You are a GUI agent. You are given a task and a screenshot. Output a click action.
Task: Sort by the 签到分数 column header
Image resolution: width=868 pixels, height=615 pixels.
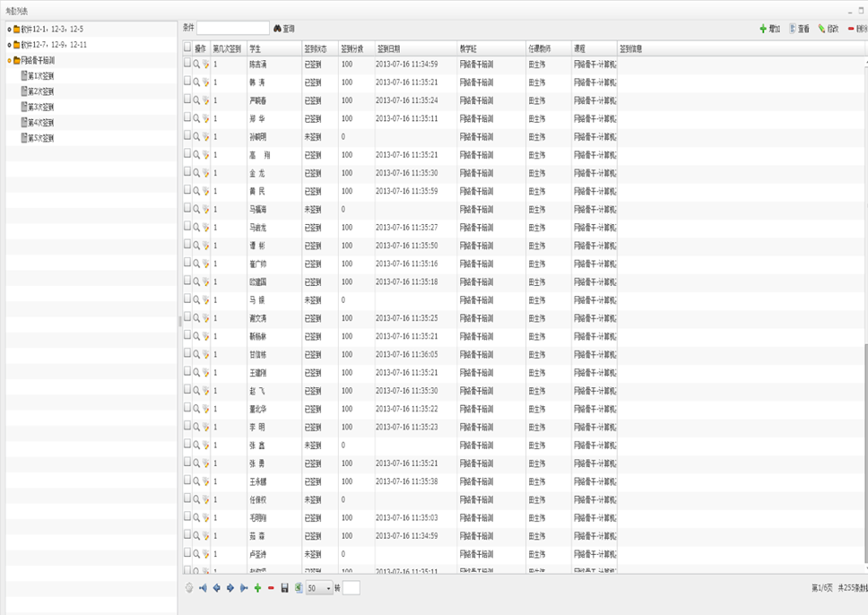[x=357, y=48]
